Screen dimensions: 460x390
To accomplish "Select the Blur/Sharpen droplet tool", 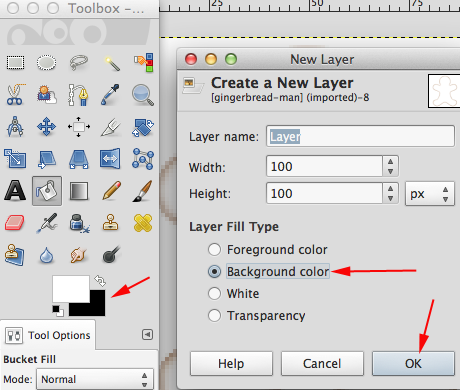I will click(47, 255).
